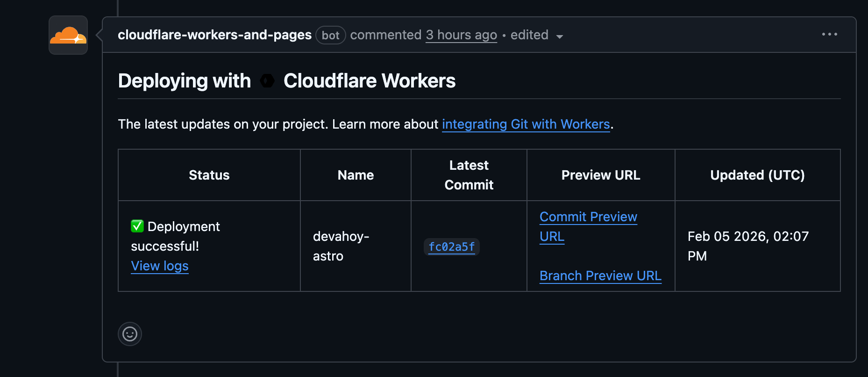This screenshot has height=377, width=868.
Task: Click the '3 hours ago' timestamp link
Action: coord(461,35)
